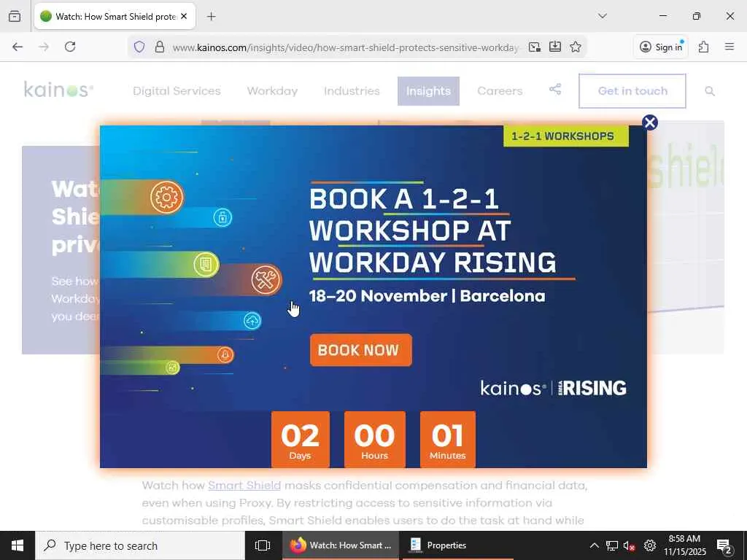Click the Sign in account button

point(661,47)
